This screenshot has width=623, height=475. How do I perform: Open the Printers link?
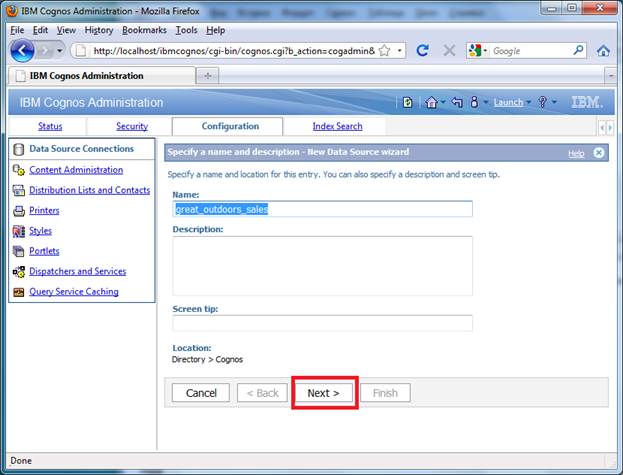point(44,210)
